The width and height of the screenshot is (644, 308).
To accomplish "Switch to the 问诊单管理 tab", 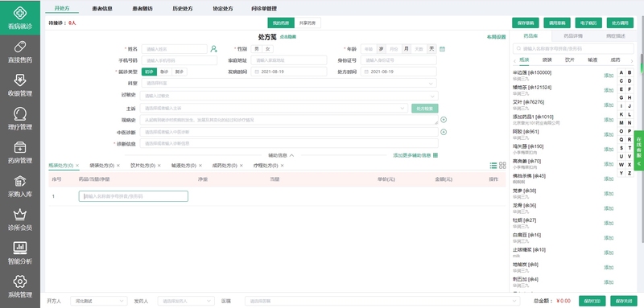I will click(264, 9).
